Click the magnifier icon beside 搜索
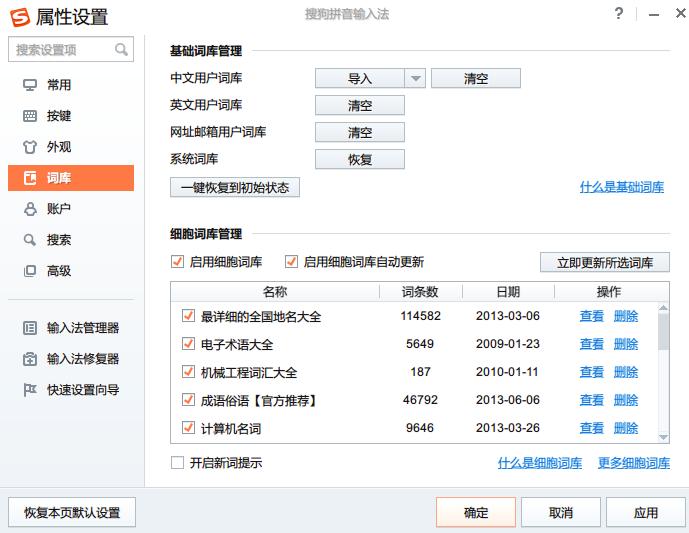 [30, 240]
